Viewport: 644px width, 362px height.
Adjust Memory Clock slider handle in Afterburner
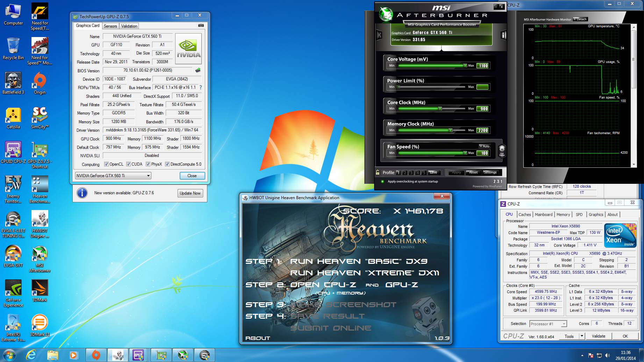[451, 130]
